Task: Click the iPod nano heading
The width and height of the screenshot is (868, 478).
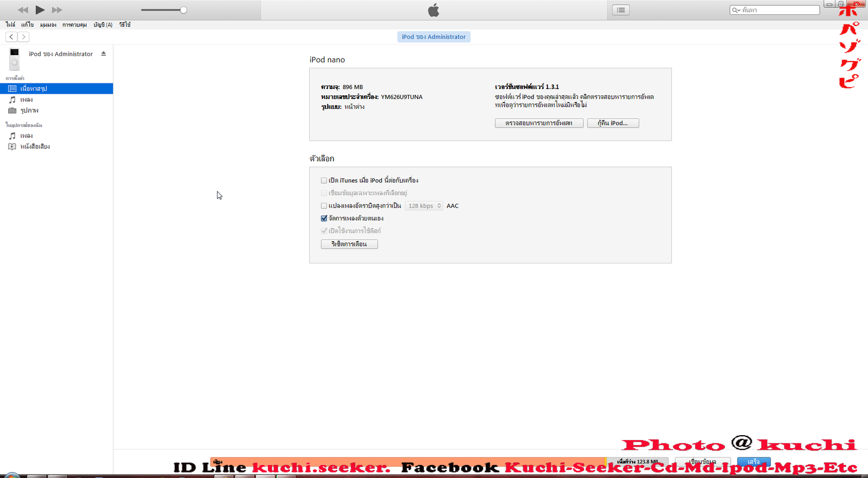Action: tap(327, 60)
